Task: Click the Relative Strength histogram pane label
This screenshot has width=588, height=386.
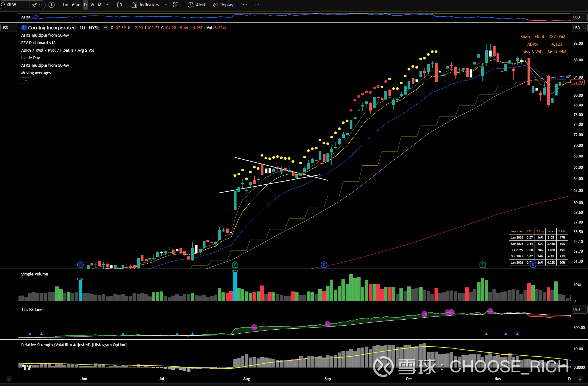Action: (74, 345)
